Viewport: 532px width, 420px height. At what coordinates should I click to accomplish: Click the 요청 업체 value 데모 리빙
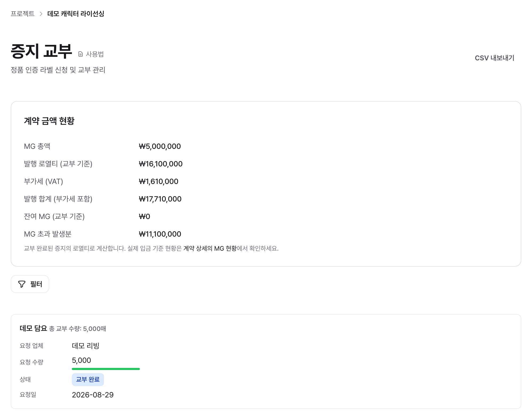(x=86, y=346)
